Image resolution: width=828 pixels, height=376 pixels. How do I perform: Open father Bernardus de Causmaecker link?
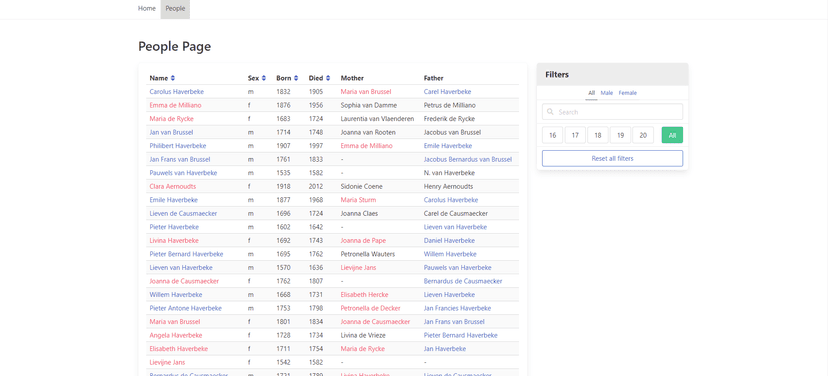(x=463, y=281)
